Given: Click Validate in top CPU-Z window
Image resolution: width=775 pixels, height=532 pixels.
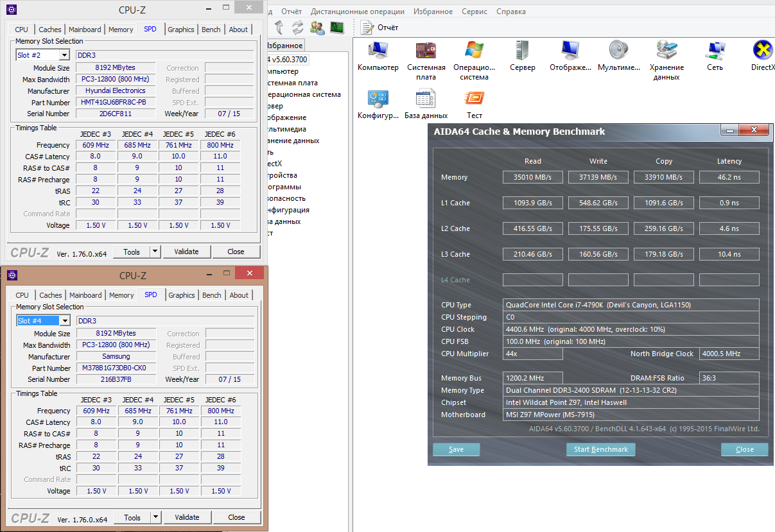Looking at the screenshot, I should click(186, 252).
